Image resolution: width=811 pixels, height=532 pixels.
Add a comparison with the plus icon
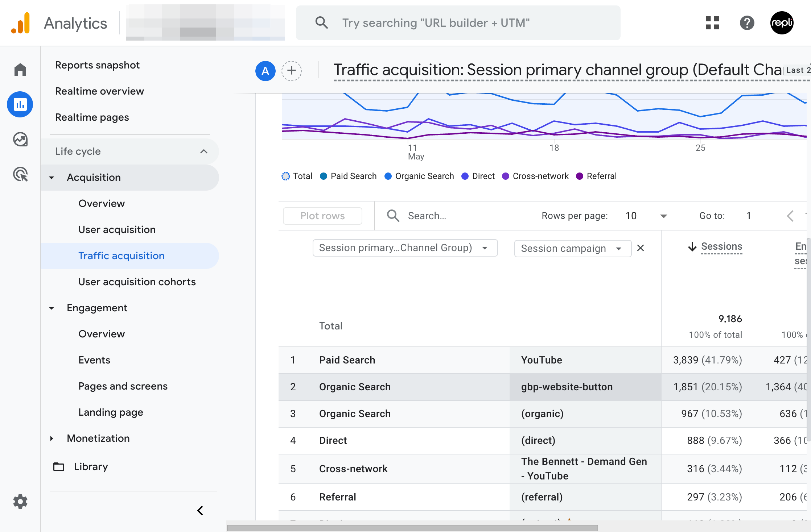(292, 71)
